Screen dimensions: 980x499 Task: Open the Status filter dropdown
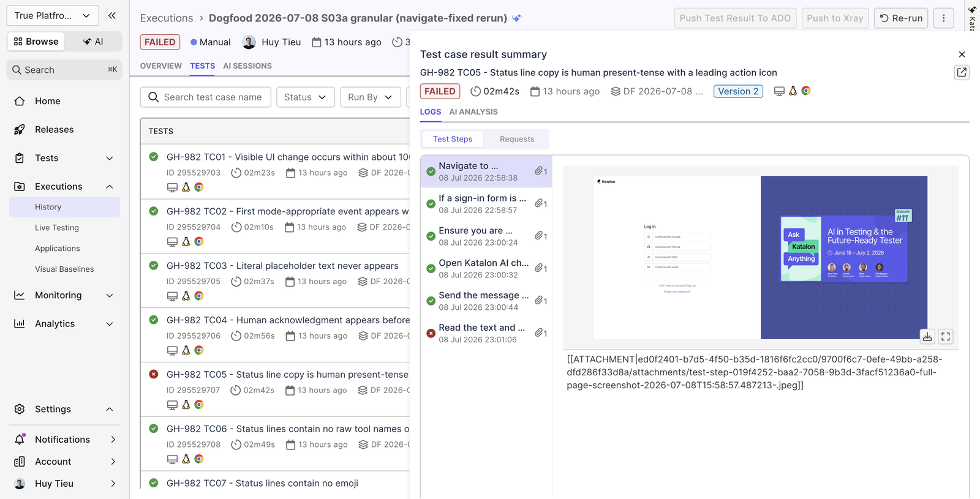point(305,97)
